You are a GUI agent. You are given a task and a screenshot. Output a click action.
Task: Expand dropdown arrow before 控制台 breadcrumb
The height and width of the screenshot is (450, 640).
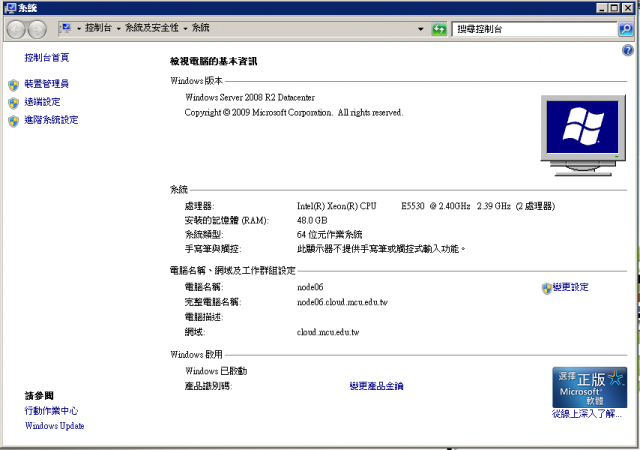click(79, 29)
